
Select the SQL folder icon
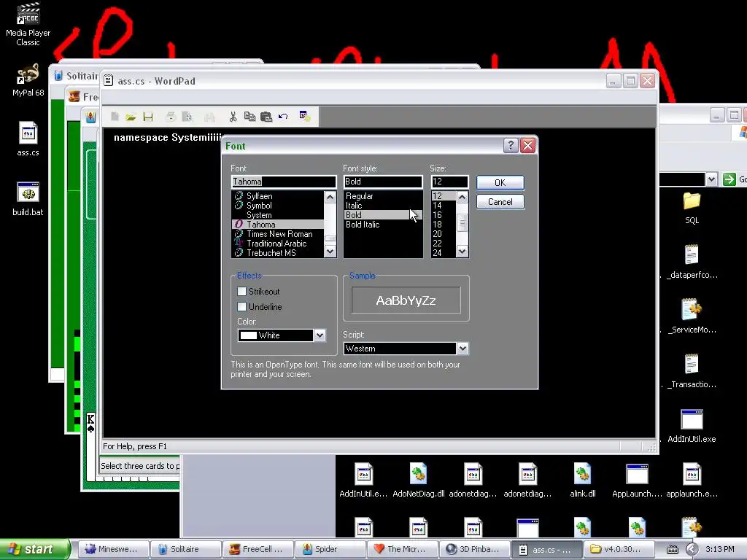(x=692, y=208)
